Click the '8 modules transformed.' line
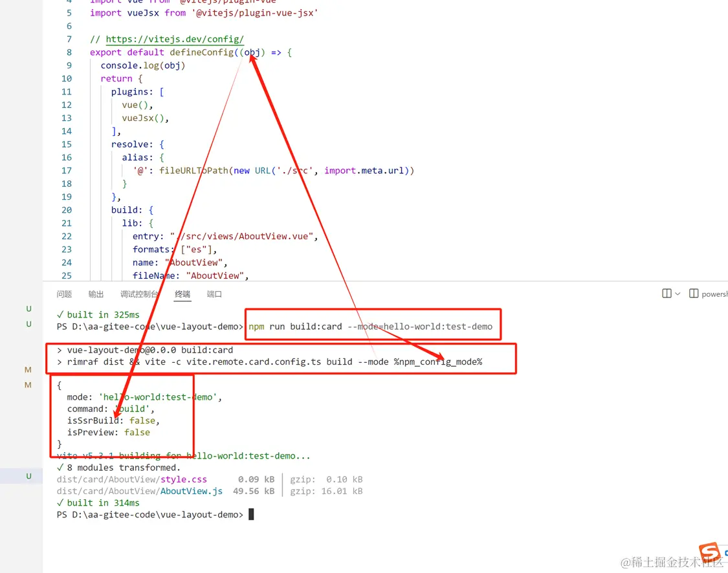728x573 pixels. [x=118, y=468]
